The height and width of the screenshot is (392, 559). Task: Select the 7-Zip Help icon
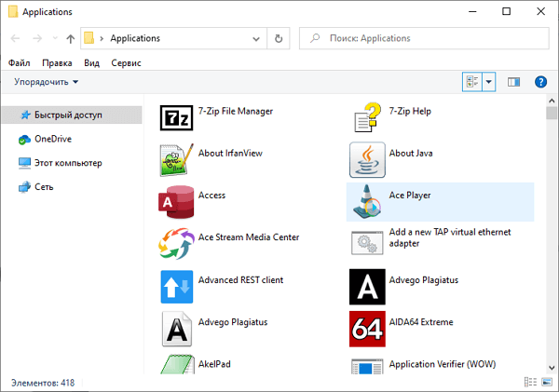point(367,117)
